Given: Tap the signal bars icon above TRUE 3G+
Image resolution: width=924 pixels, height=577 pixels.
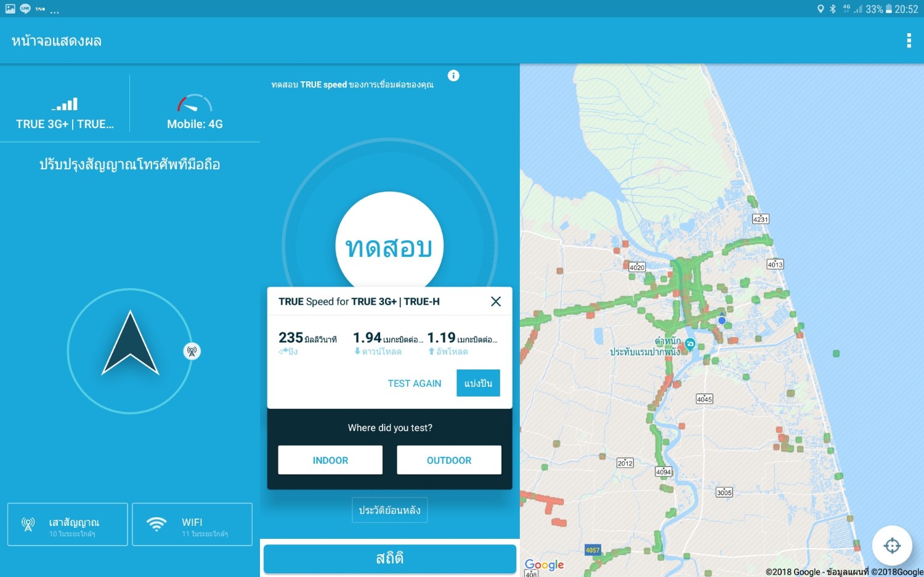Looking at the screenshot, I should [65, 104].
